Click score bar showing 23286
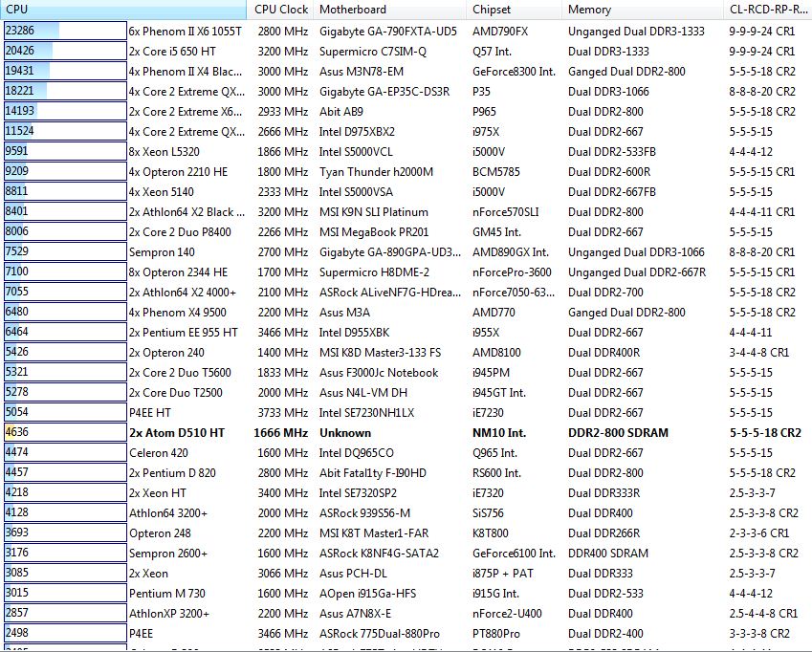 pos(65,31)
